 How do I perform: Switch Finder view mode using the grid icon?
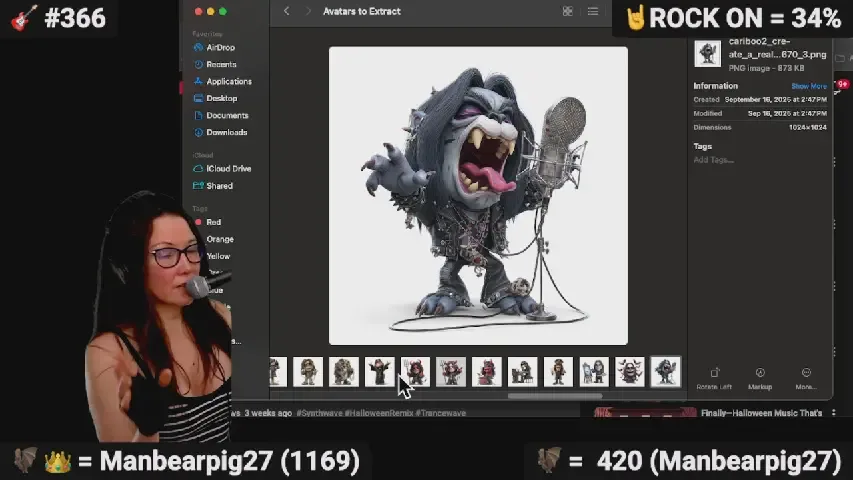[567, 11]
